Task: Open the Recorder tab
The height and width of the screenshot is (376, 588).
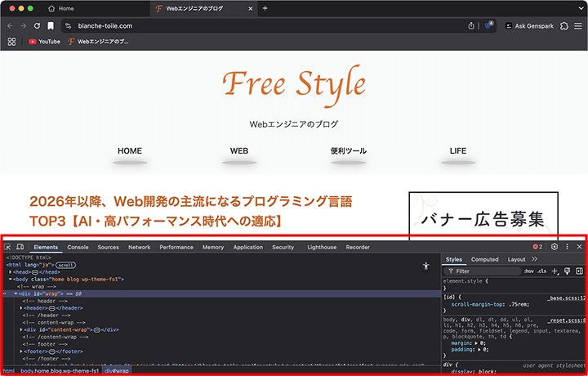Action: click(358, 248)
